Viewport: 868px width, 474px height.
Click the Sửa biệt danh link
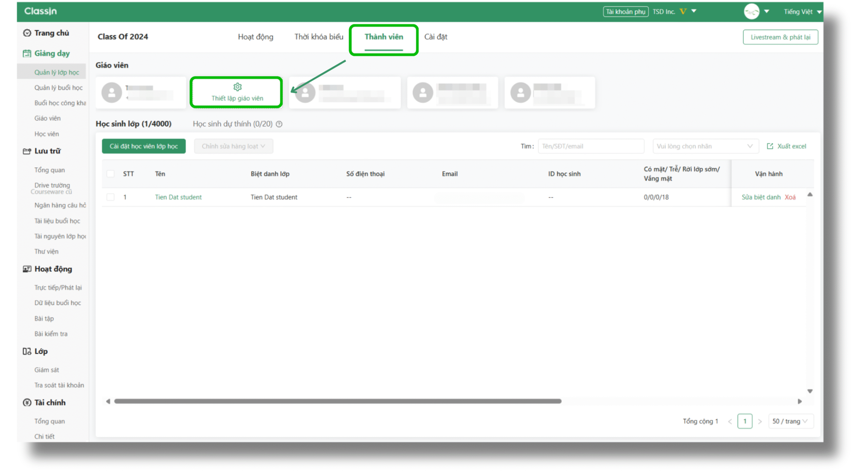point(761,197)
